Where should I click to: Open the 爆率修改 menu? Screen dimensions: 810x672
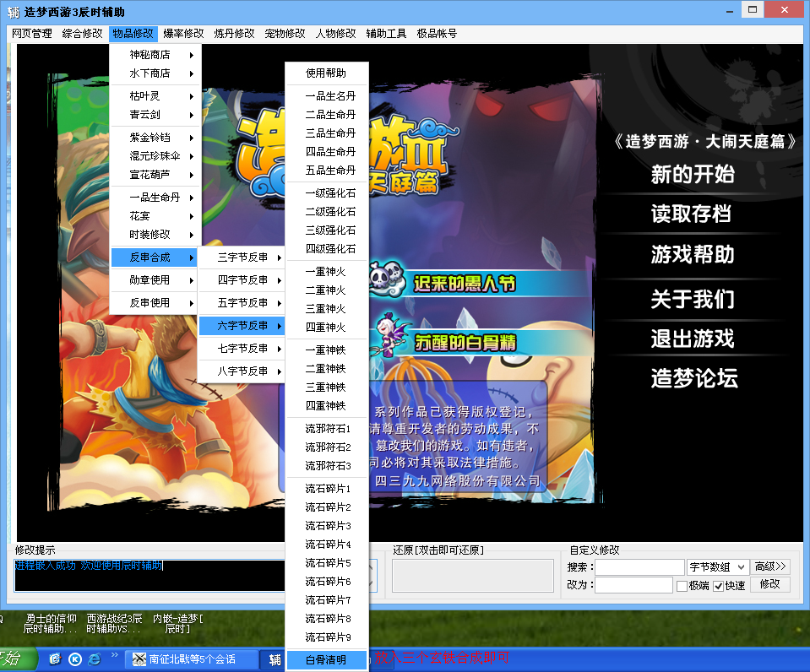[x=183, y=34]
